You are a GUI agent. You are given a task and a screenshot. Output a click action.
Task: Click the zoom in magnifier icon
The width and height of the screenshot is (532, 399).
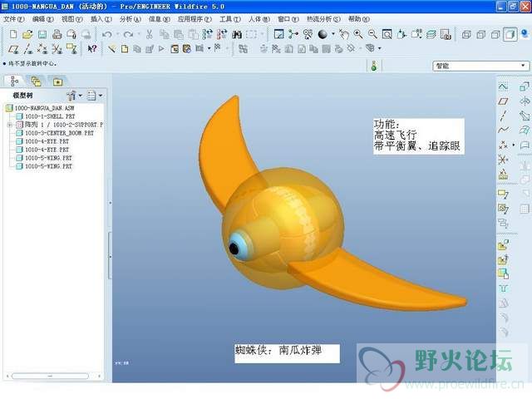[358, 34]
